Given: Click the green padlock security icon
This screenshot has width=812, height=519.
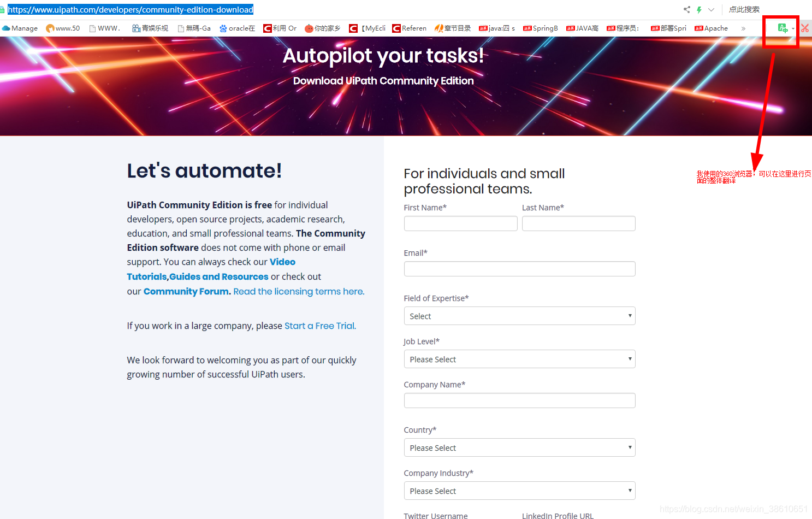Looking at the screenshot, I should click(2, 9).
